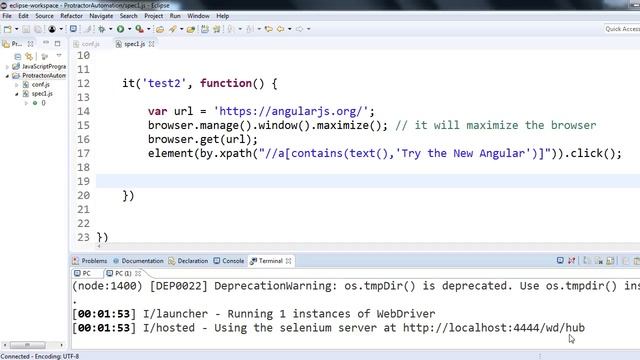The image size is (640, 360).
Task: Click the New file toolbar icon
Action: tap(7, 29)
